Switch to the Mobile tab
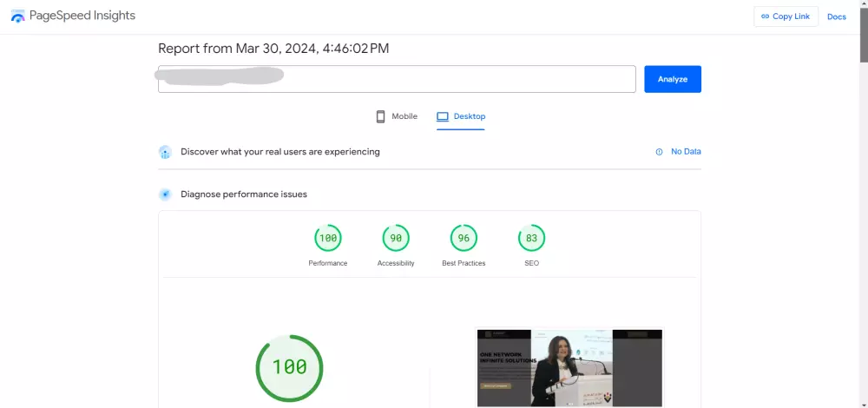This screenshot has height=408, width=868. pyautogui.click(x=397, y=116)
